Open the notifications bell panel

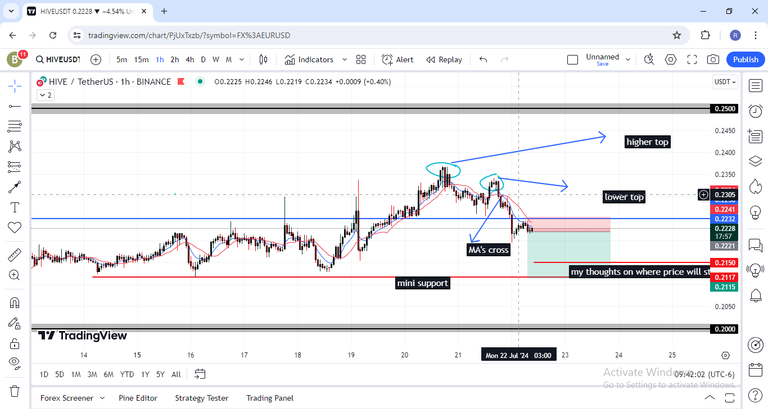tap(756, 295)
